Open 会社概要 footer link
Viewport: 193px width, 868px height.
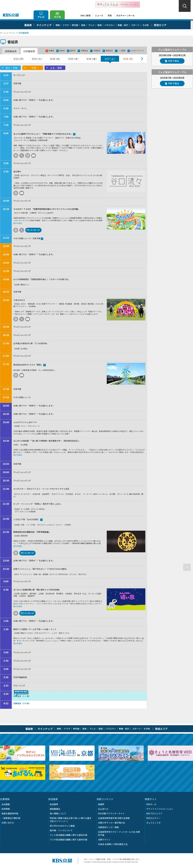[6, 804]
